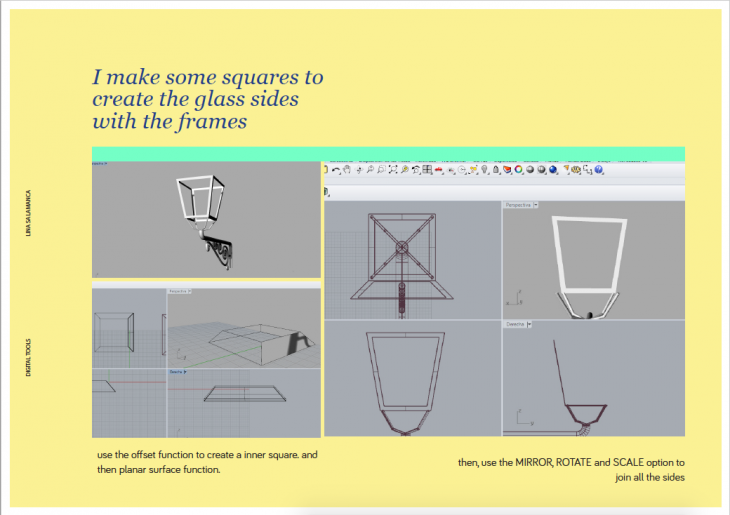Click the Undo arrow icon in toolbar

tap(335, 170)
